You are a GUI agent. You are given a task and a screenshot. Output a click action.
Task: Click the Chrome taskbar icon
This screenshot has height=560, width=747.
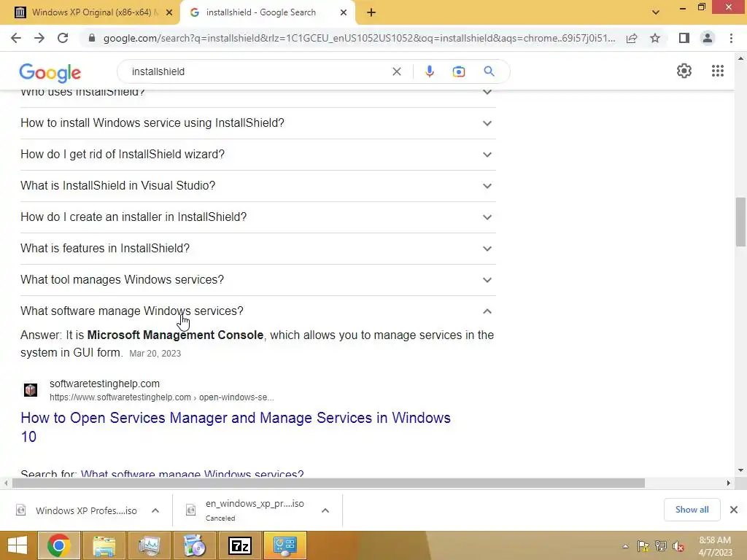click(x=58, y=545)
